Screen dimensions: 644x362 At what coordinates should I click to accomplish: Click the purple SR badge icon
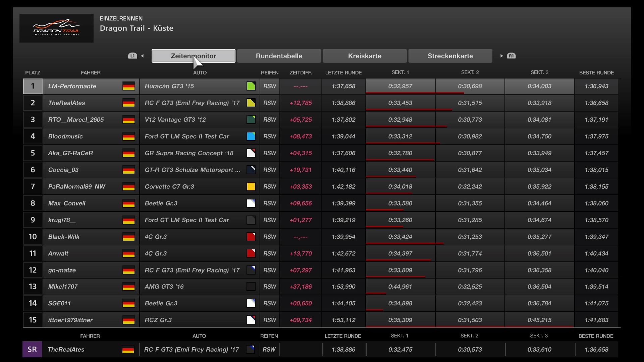[32, 350]
